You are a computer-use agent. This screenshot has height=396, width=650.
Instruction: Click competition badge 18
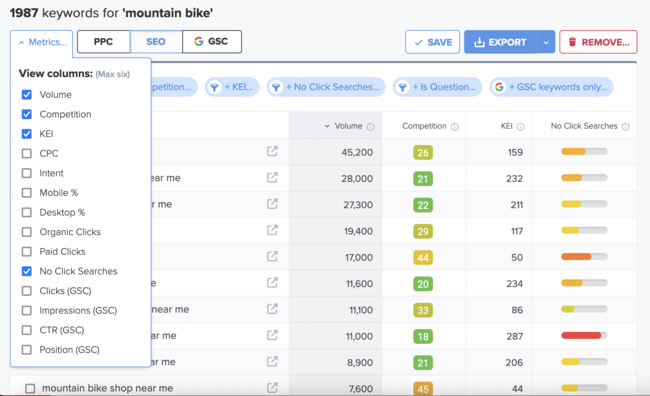[423, 336]
